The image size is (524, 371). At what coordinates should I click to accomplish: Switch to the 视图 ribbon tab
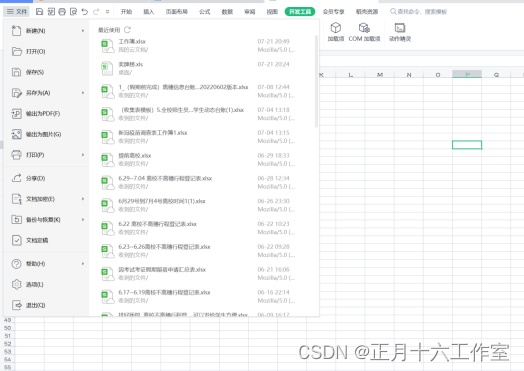(x=272, y=12)
